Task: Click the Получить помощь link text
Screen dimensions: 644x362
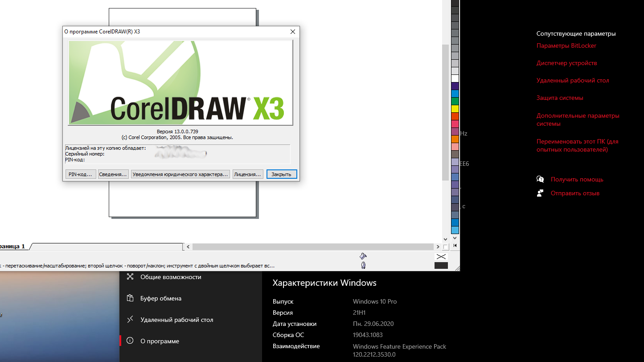Action: [x=577, y=179]
